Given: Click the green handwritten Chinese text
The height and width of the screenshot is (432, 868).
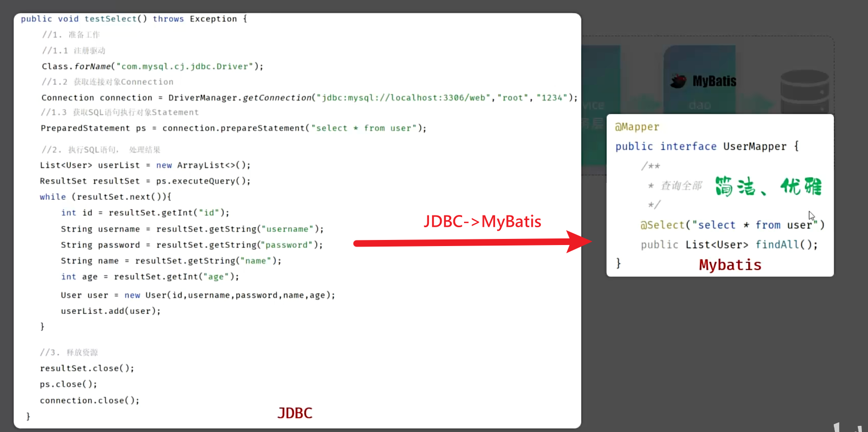Looking at the screenshot, I should (768, 186).
